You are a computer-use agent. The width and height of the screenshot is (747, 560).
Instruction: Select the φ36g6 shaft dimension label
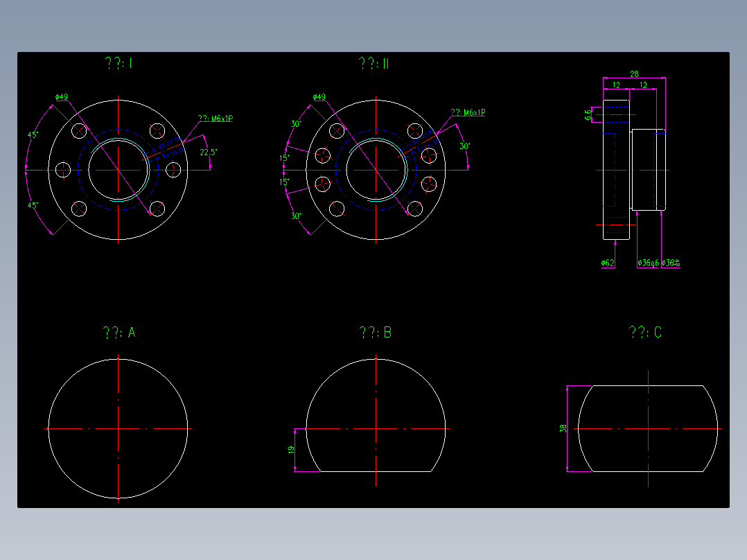coord(649,262)
